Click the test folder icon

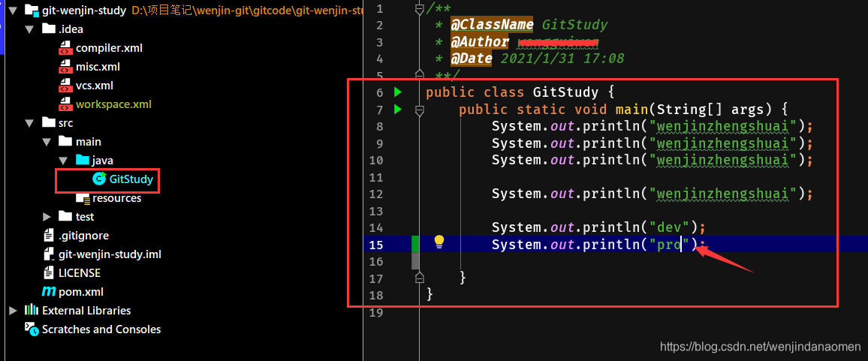coord(65,216)
